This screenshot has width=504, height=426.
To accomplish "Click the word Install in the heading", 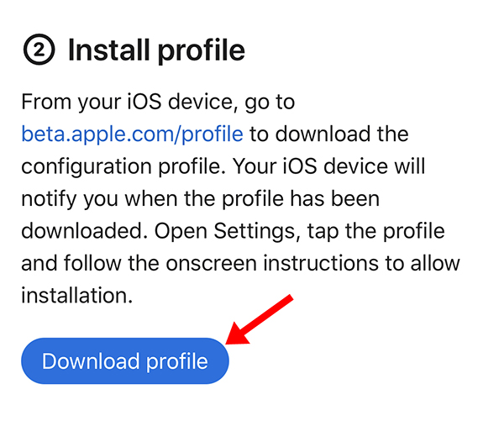I will click(107, 50).
